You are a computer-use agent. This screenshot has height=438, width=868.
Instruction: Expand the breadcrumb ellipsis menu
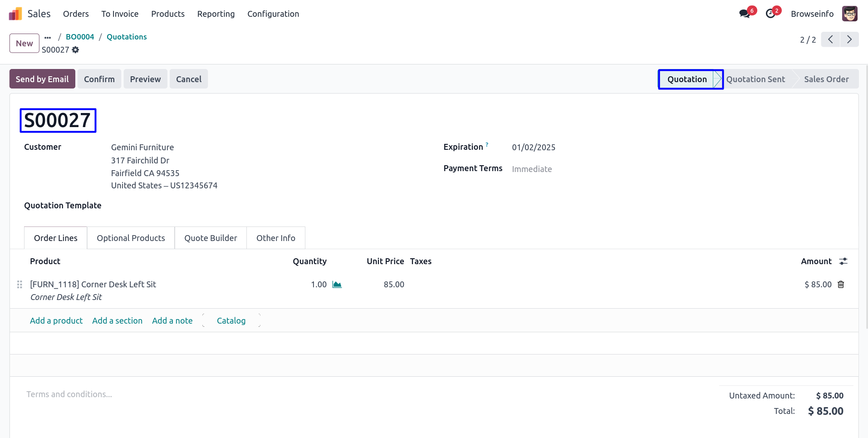click(x=48, y=37)
